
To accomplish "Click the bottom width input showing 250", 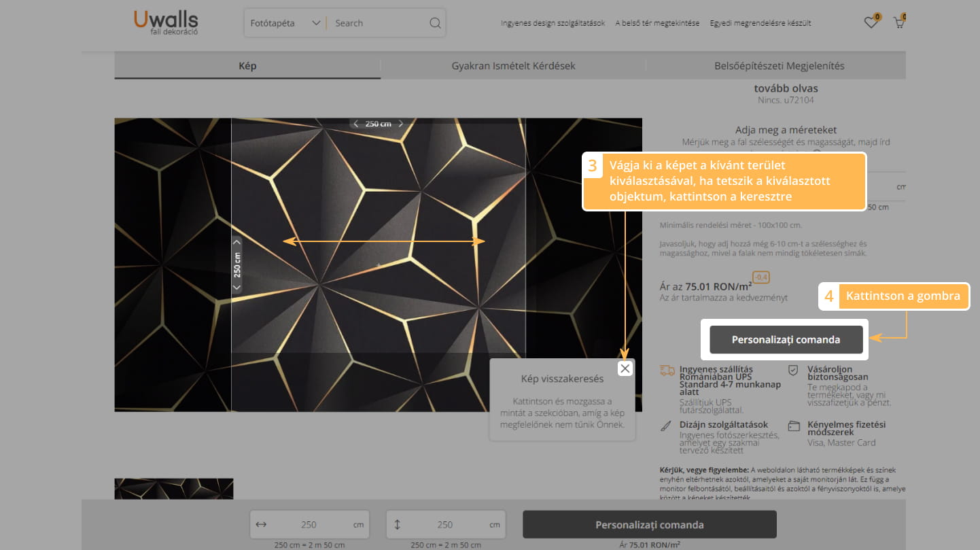I will [309, 525].
